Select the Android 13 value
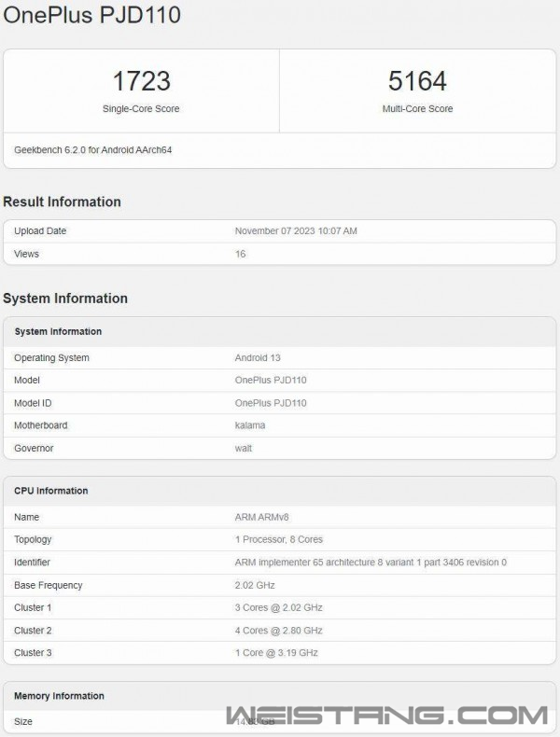 [x=258, y=357]
